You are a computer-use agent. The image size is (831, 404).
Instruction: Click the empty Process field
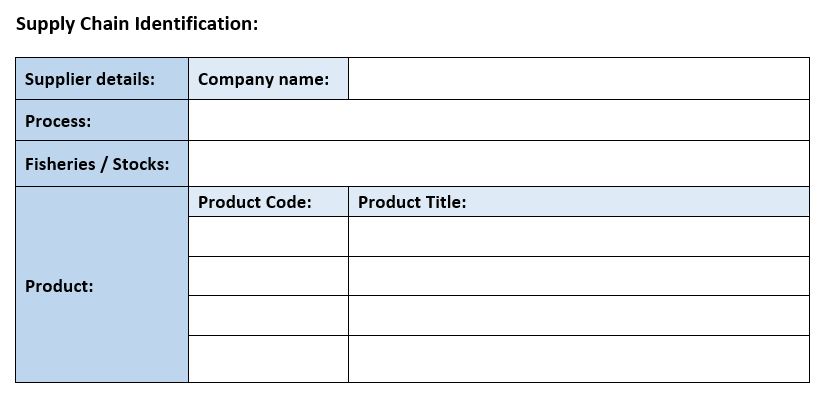pos(498,121)
